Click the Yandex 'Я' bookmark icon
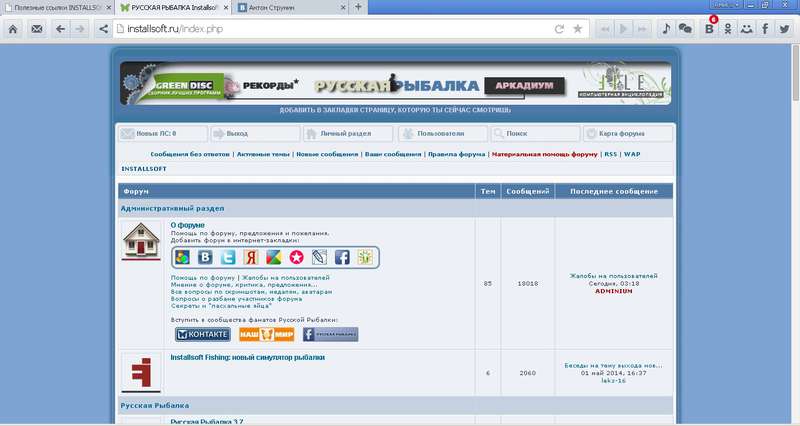 [x=251, y=257]
